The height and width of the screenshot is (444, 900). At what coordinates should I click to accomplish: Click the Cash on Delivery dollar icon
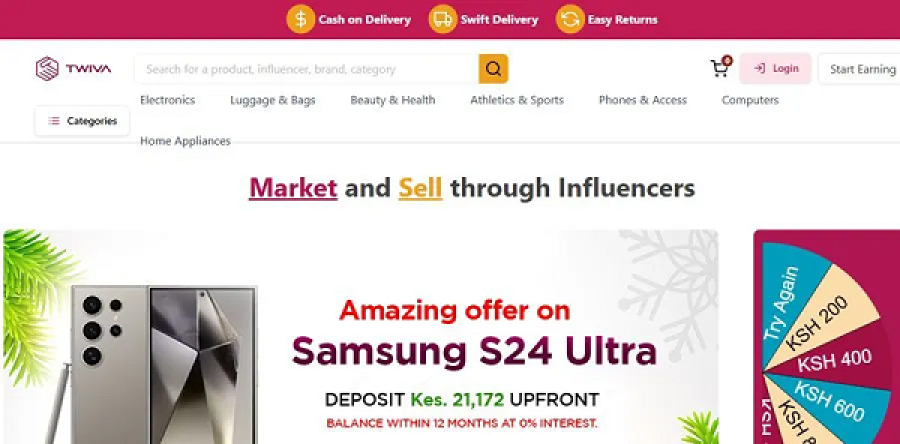click(x=301, y=20)
